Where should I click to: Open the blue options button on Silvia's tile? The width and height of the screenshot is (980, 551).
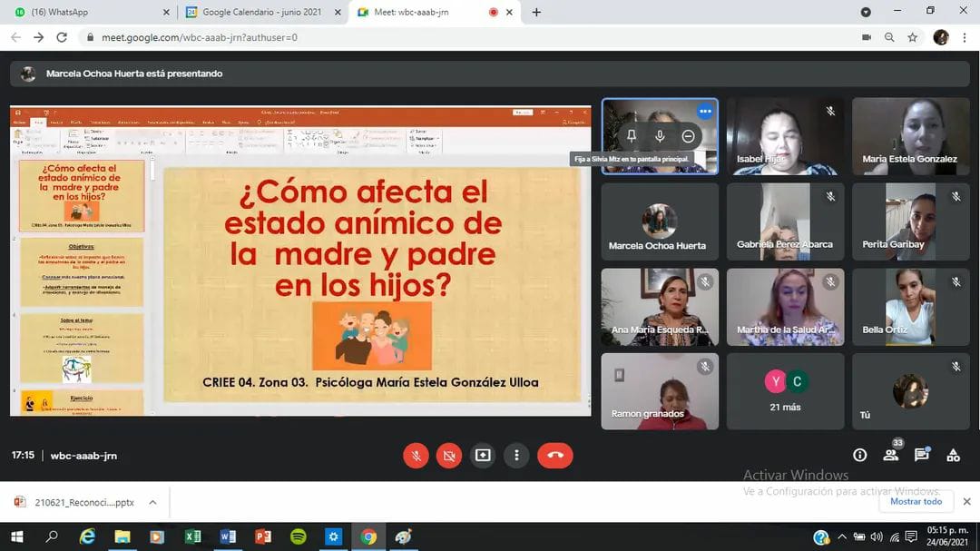[705, 111]
